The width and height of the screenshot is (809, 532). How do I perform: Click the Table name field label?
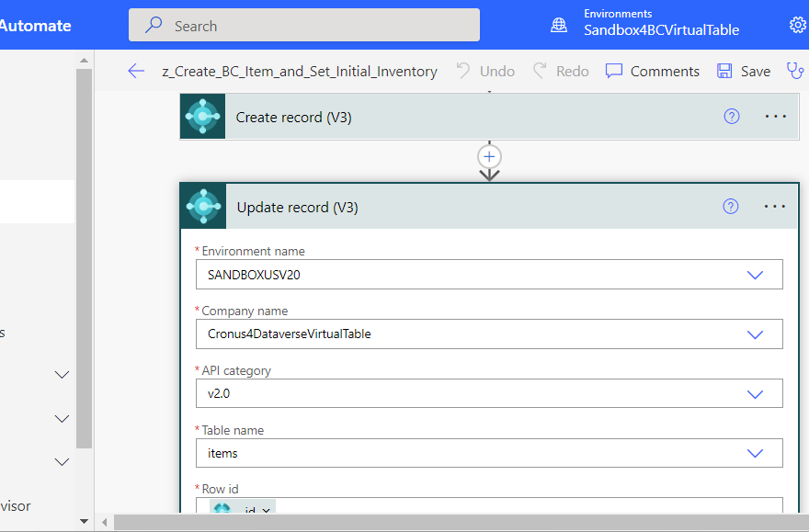(x=233, y=430)
